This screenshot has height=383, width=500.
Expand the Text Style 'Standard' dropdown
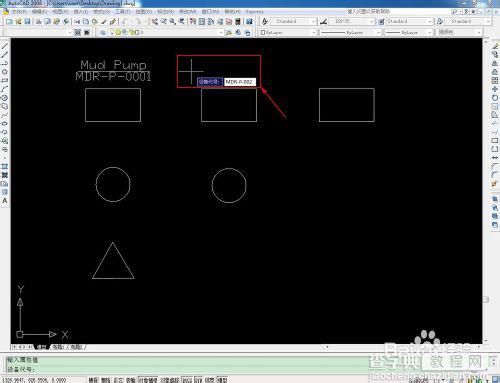pyautogui.click(x=292, y=21)
